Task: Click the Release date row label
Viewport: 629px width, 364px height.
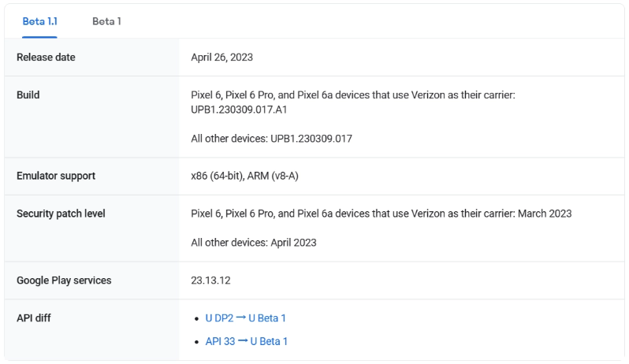Action: point(46,57)
